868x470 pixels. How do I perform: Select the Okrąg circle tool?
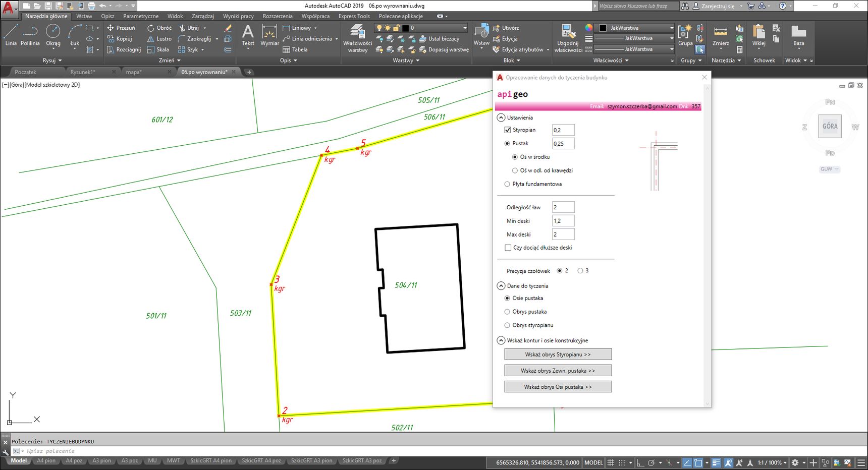click(x=53, y=35)
